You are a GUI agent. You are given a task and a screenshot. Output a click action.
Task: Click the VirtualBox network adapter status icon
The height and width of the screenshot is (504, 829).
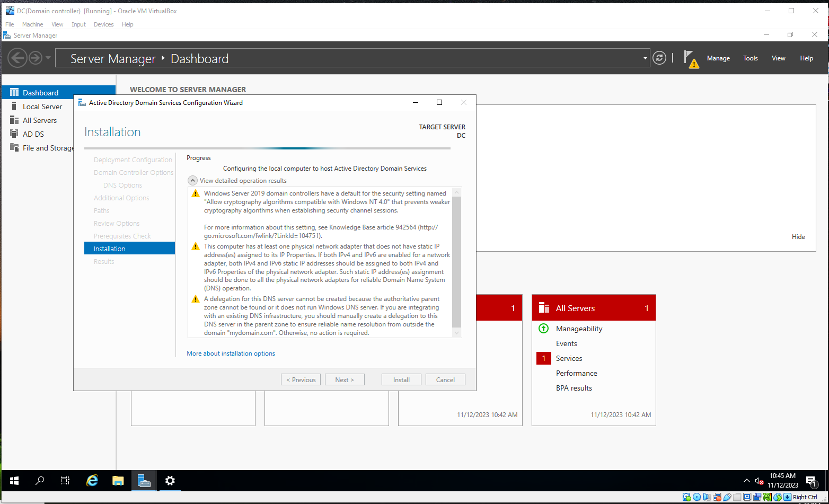tap(717, 497)
